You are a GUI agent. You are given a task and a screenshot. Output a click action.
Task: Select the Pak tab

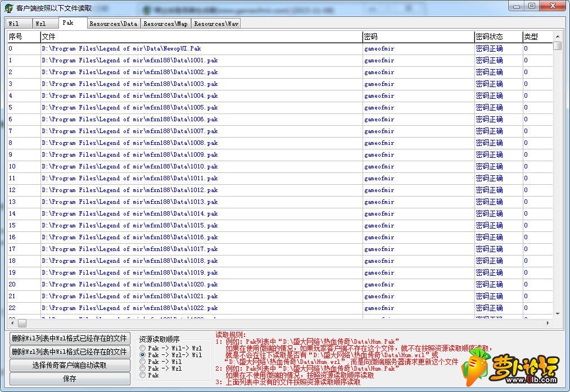[x=73, y=22]
